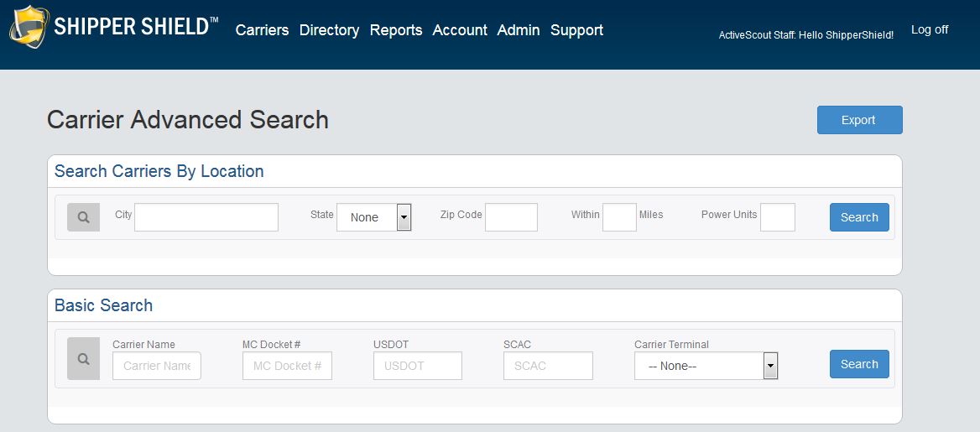This screenshot has width=980, height=432.
Task: Click the magnifier icon in Location search
Action: point(83,217)
